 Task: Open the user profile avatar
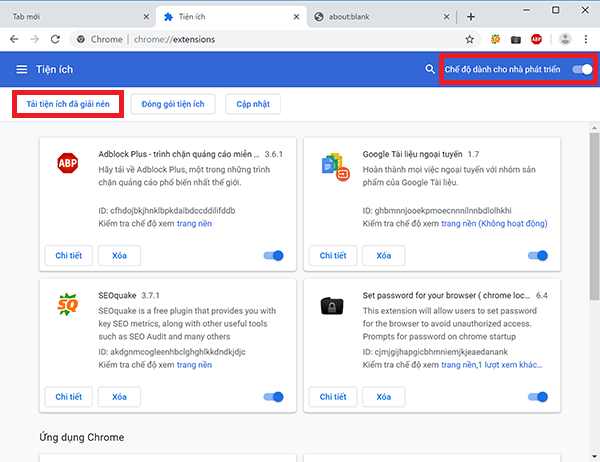pyautogui.click(x=565, y=39)
